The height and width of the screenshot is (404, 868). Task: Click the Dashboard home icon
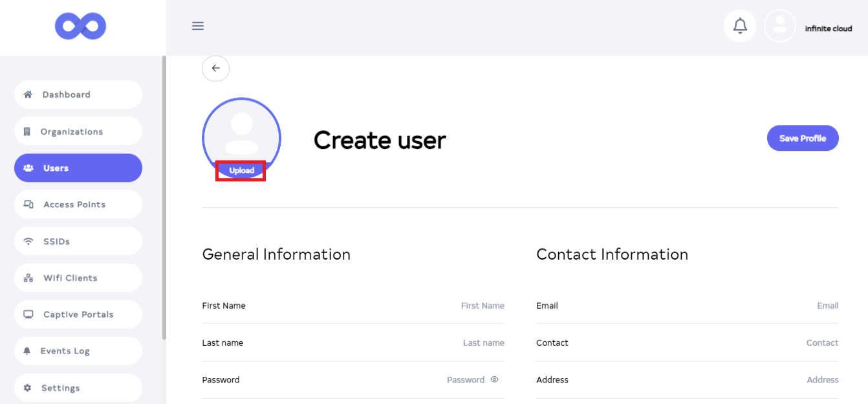[x=28, y=95]
